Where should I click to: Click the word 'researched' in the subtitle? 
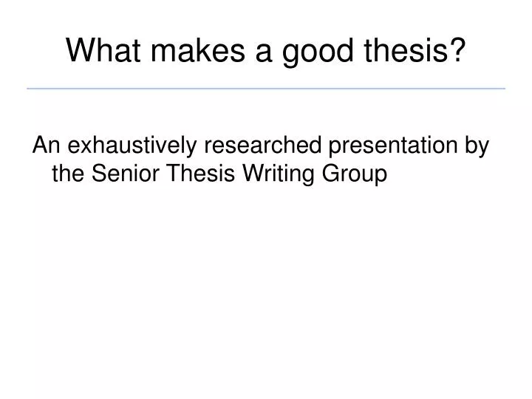(x=262, y=146)
